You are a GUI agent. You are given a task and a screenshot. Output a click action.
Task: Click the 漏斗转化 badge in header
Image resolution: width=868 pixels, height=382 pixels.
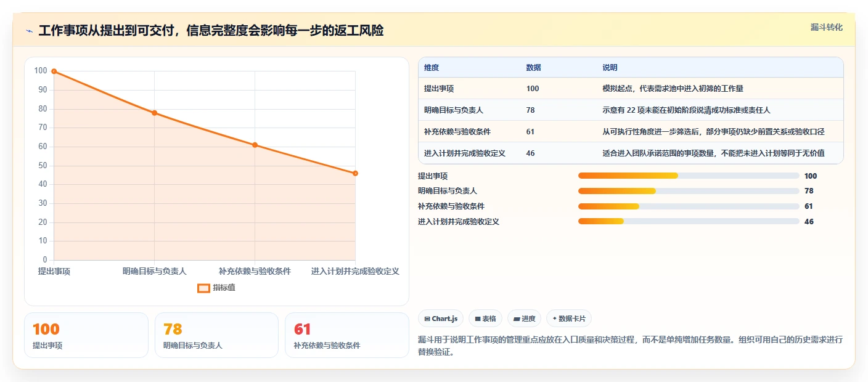pyautogui.click(x=826, y=27)
